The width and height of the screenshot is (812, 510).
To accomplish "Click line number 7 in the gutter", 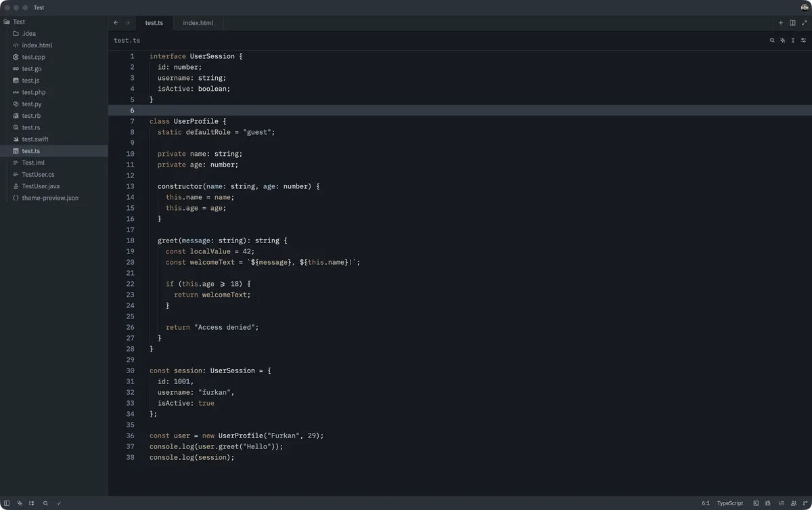I will click(x=132, y=121).
